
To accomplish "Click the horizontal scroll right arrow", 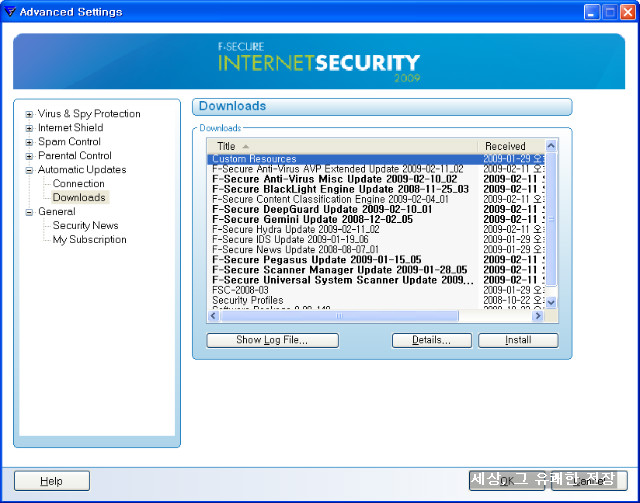I will click(x=538, y=316).
